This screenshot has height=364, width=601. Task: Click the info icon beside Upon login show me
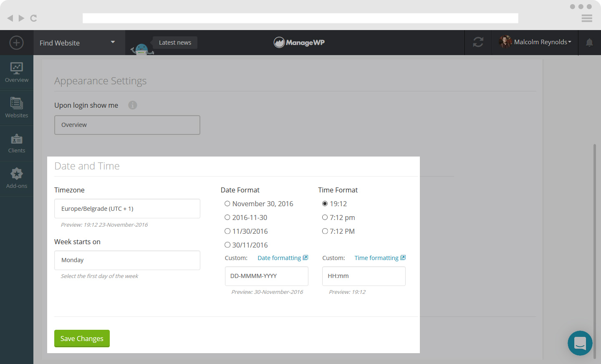click(x=133, y=105)
